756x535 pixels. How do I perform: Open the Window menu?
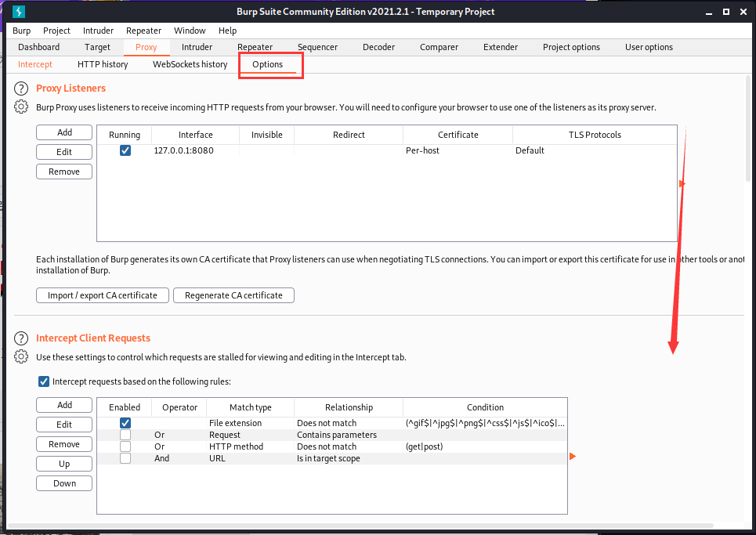190,31
